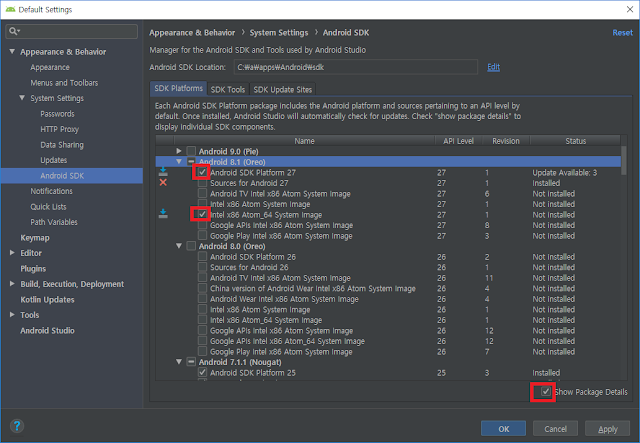Click the Android SDK Location path field
Viewport: 640px width, 443px height.
356,67
